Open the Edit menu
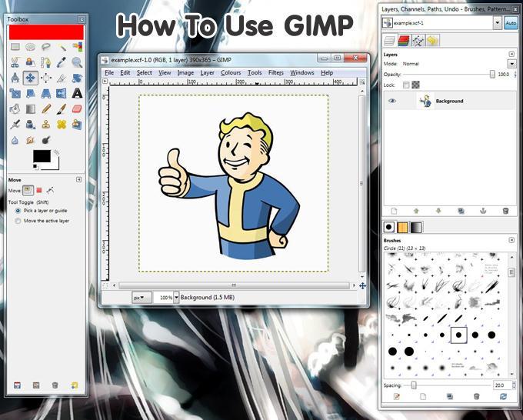This screenshot has height=420, width=523. point(125,73)
